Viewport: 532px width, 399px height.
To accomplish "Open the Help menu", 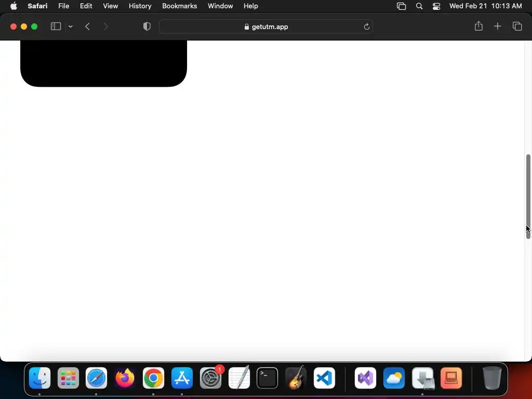I will point(251,6).
